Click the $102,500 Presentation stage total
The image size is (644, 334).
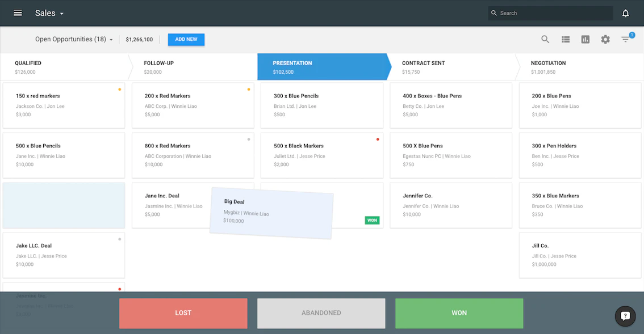[x=283, y=72]
